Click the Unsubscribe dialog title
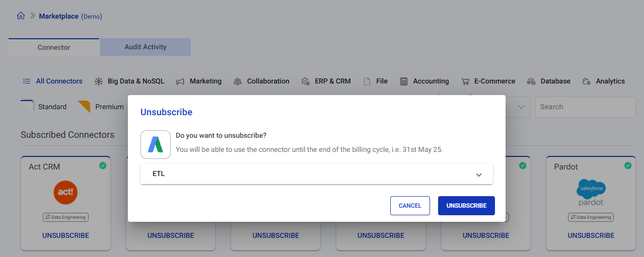Viewport: 644px width, 257px height. [x=166, y=112]
